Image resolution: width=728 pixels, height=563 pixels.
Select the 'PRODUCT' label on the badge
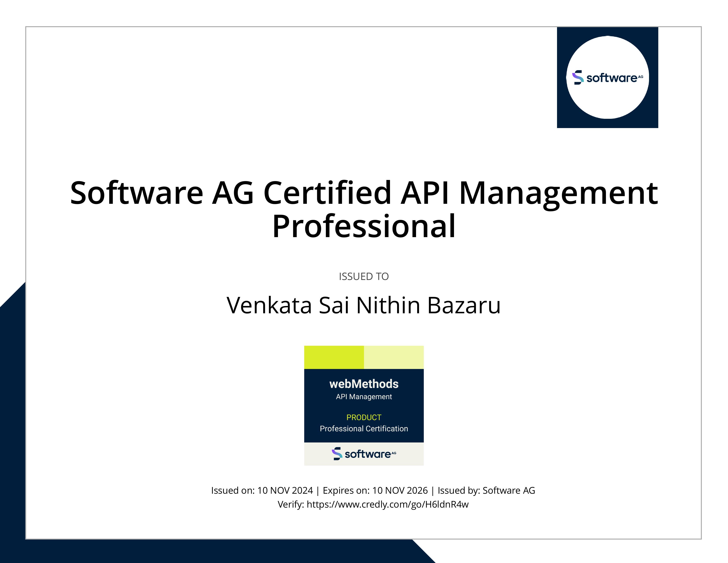pos(364,417)
